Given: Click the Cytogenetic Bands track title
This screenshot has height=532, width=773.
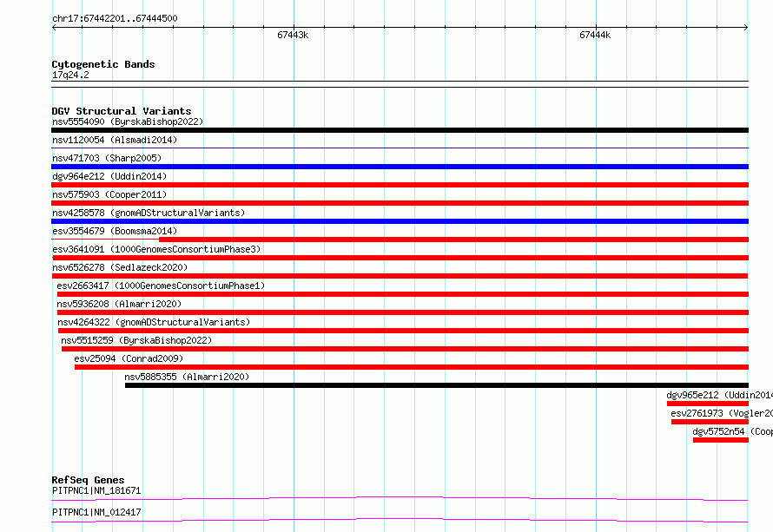Looking at the screenshot, I should 103,64.
